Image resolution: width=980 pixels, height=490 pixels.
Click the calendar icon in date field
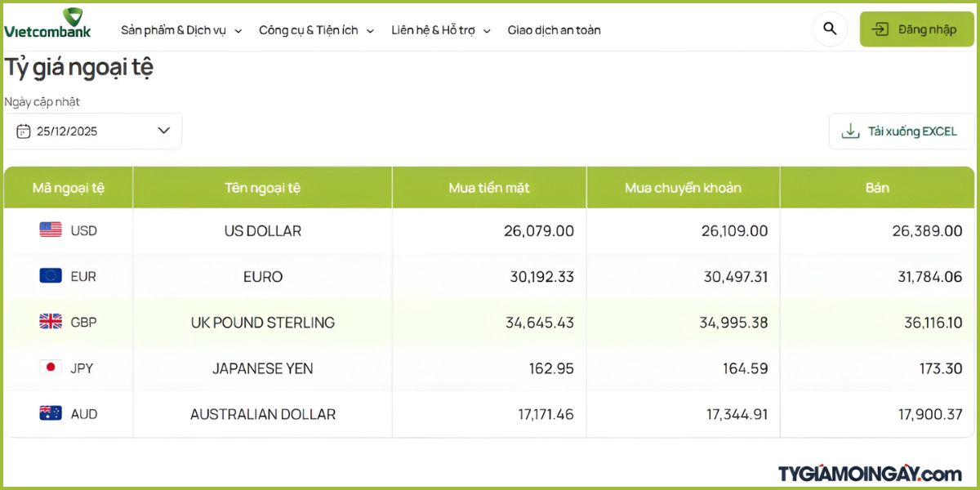[24, 131]
